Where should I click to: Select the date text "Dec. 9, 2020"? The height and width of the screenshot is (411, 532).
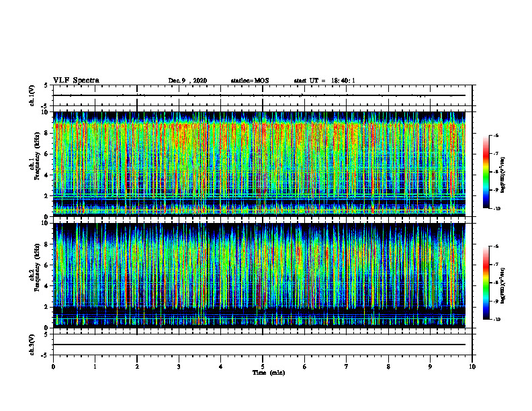coord(187,81)
